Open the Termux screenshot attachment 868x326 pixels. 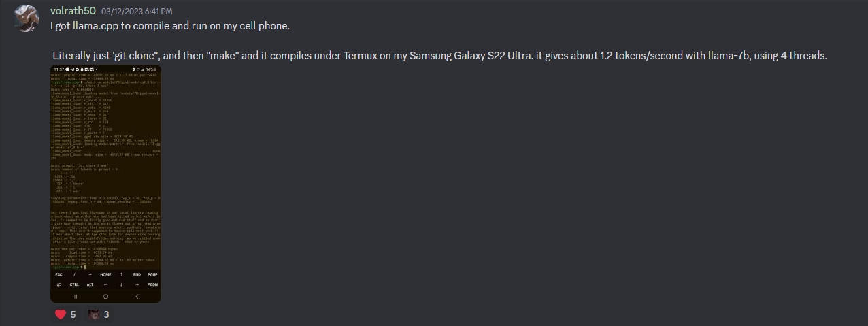click(105, 184)
